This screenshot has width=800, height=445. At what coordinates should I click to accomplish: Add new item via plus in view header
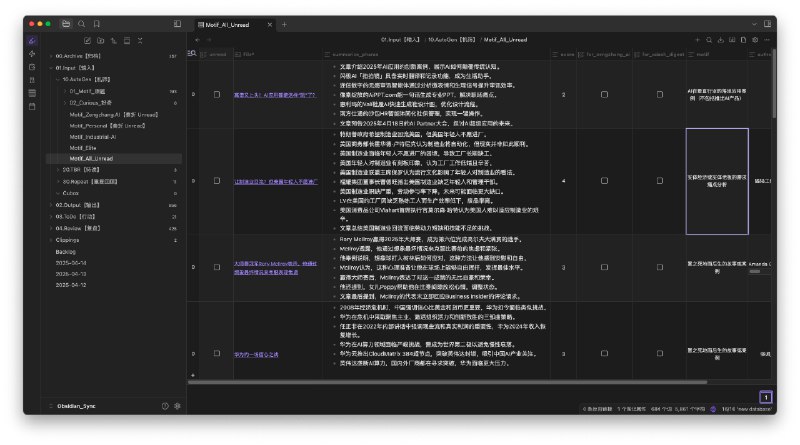click(x=697, y=40)
